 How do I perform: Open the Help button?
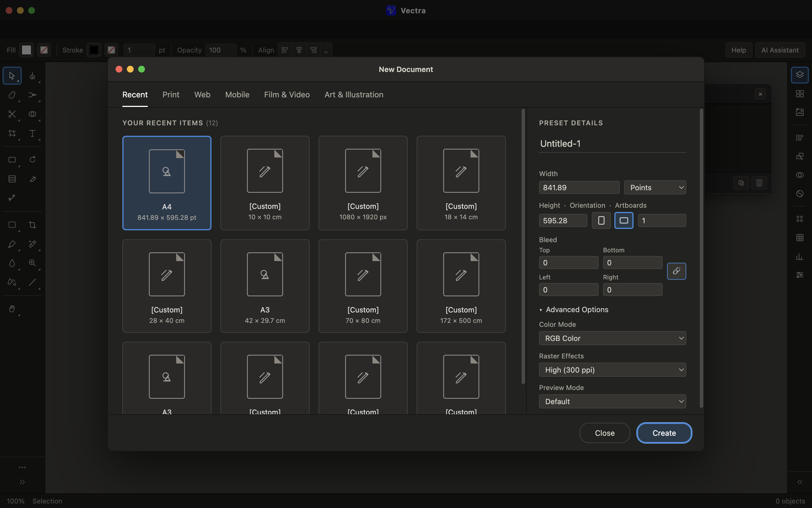(738, 50)
